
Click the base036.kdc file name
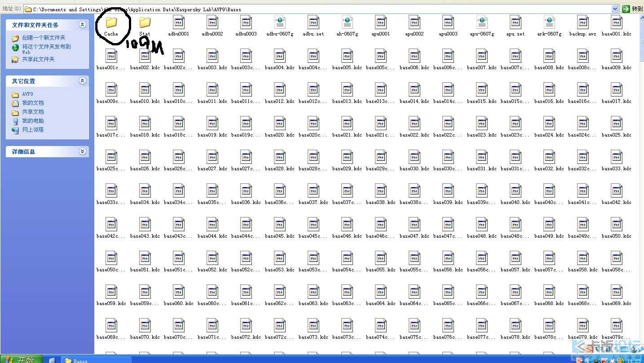tap(246, 203)
